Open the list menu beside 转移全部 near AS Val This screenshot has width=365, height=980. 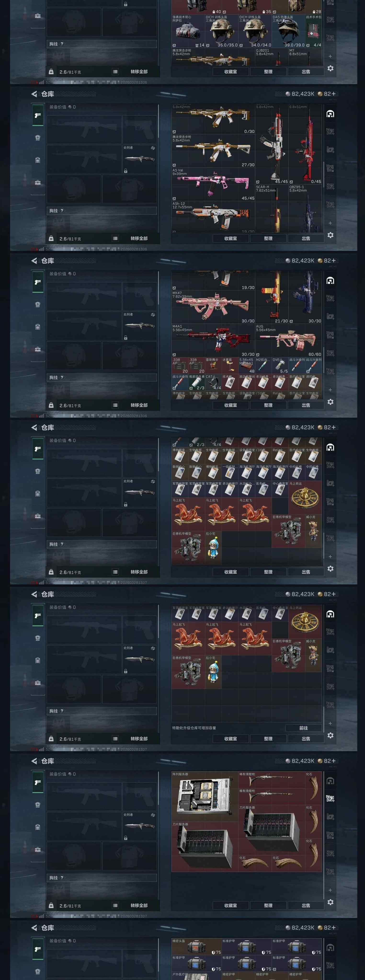click(x=115, y=238)
